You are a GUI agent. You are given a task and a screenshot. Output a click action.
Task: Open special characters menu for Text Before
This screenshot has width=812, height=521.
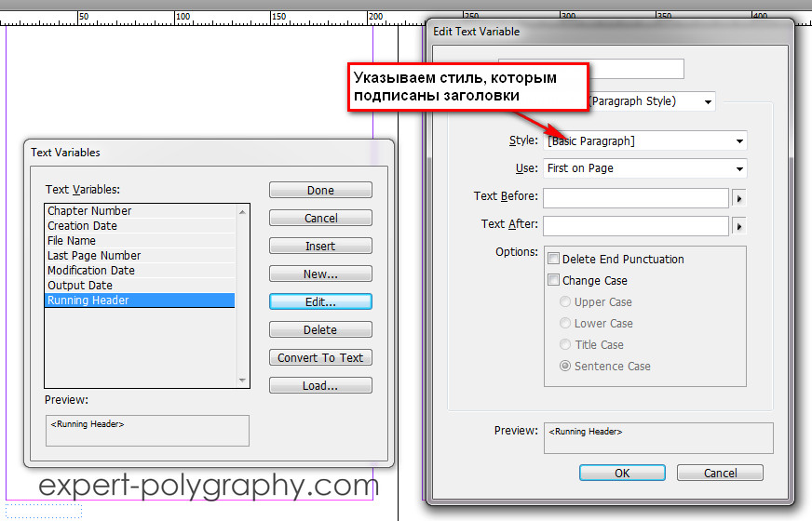pos(739,198)
